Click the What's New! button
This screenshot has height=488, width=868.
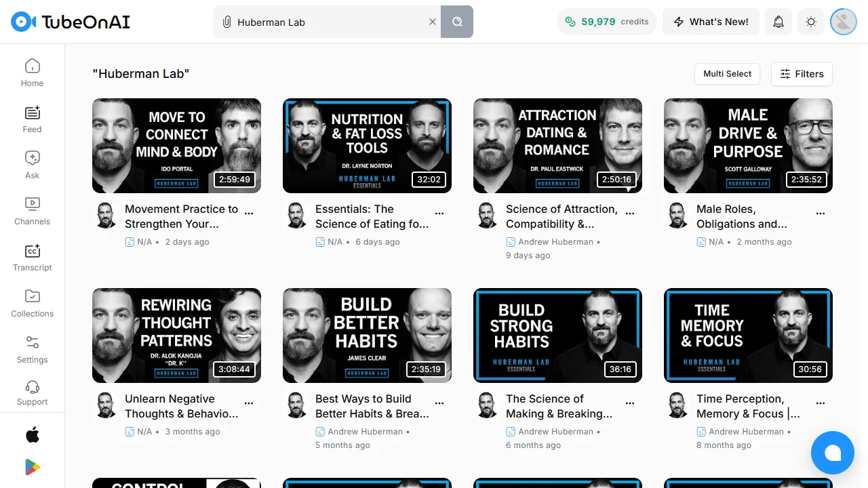click(711, 22)
